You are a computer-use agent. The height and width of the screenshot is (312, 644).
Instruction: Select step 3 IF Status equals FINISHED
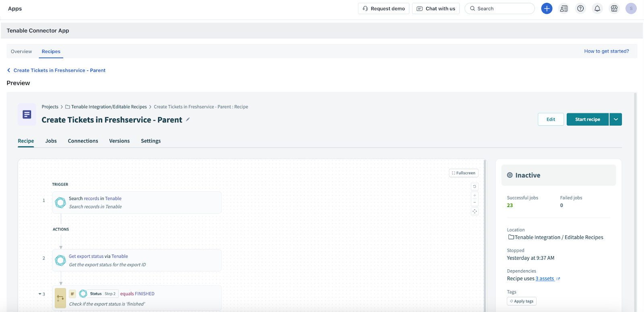(x=137, y=298)
